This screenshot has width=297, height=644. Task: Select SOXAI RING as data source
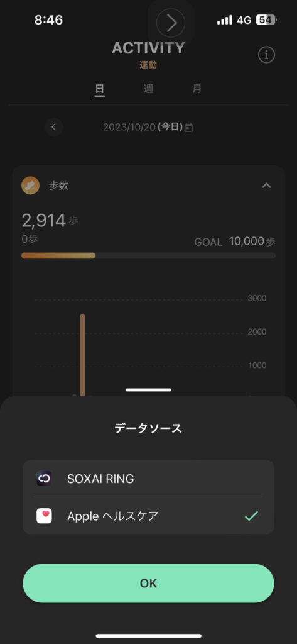[148, 479]
